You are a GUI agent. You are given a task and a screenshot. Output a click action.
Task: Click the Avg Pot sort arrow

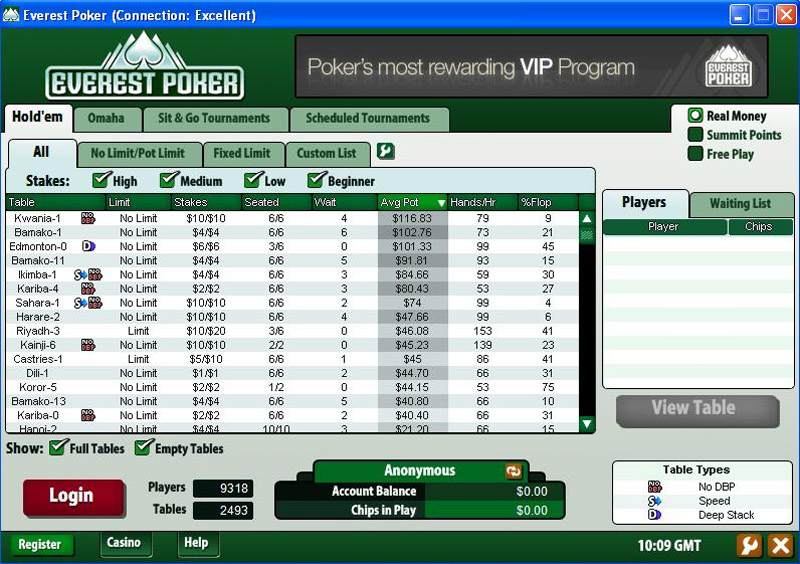[441, 203]
